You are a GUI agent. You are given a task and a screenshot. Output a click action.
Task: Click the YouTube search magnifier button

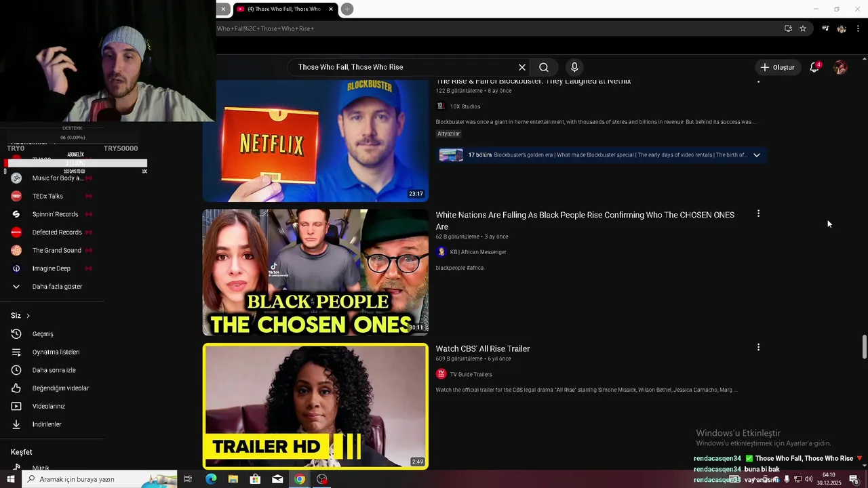click(544, 67)
